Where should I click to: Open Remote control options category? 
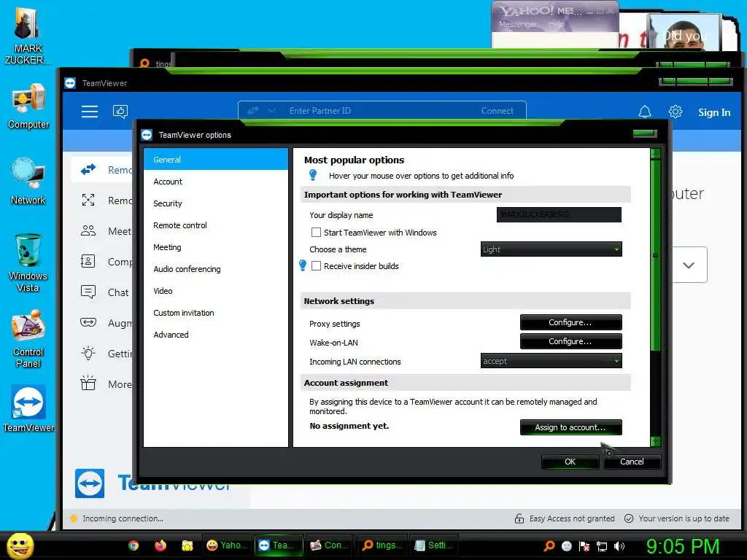[216, 225]
